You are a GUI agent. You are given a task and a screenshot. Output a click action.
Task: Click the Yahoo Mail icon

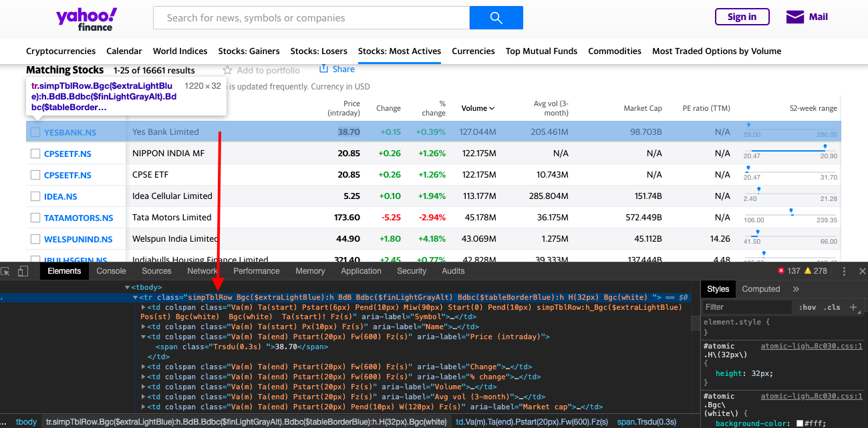(x=796, y=17)
